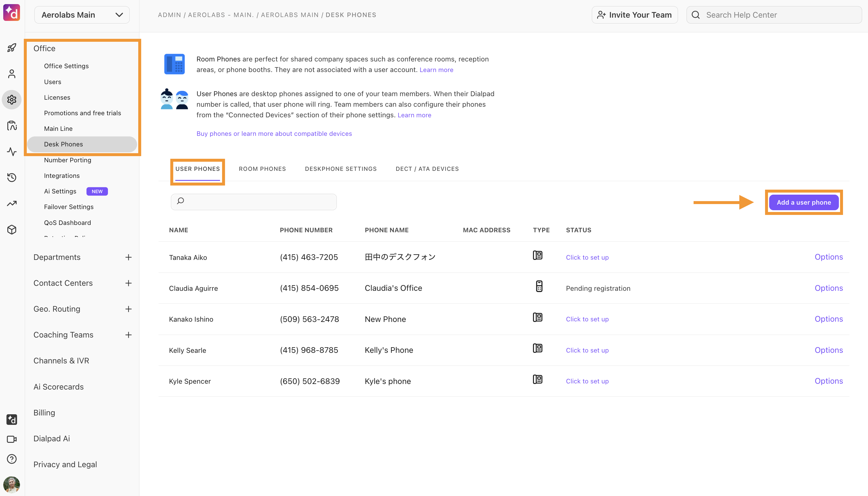Open Promotions and free trials
Screen dimensions: 868x496
82,113
